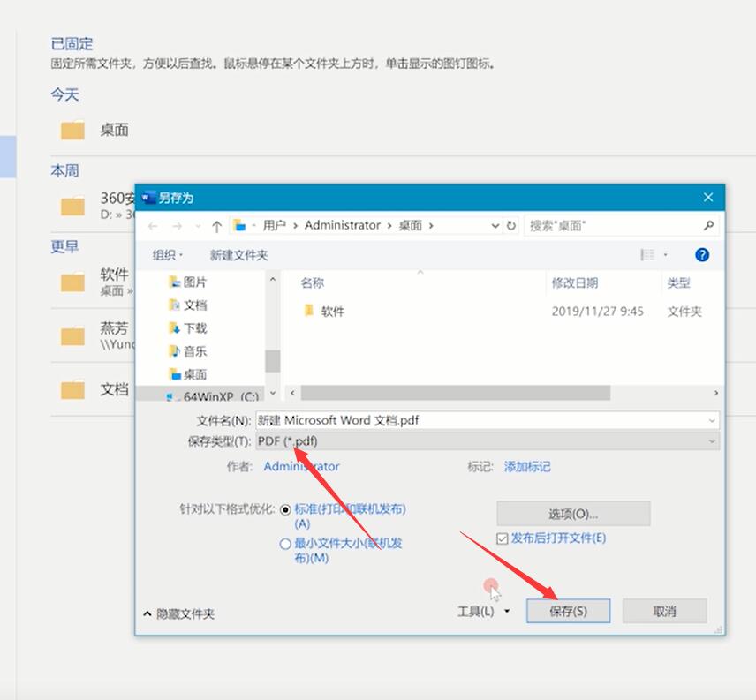Click the Back arrow in Save As dialog
The image size is (756, 700).
tap(154, 225)
